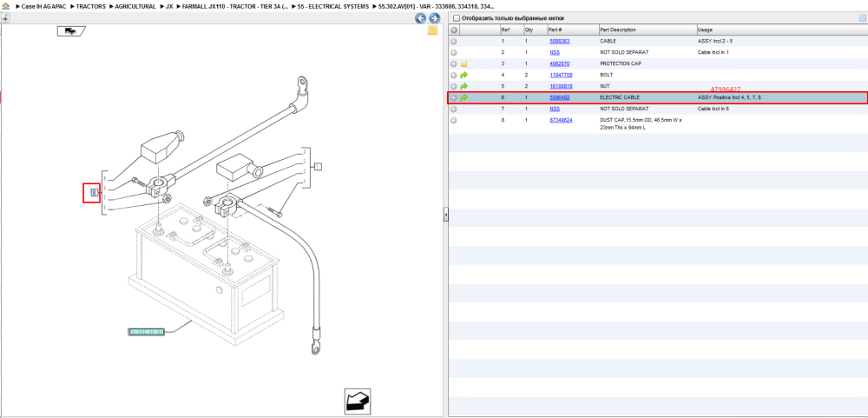The image size is (868, 418).
Task: Click the plus icon in the NUT row
Action: click(453, 87)
